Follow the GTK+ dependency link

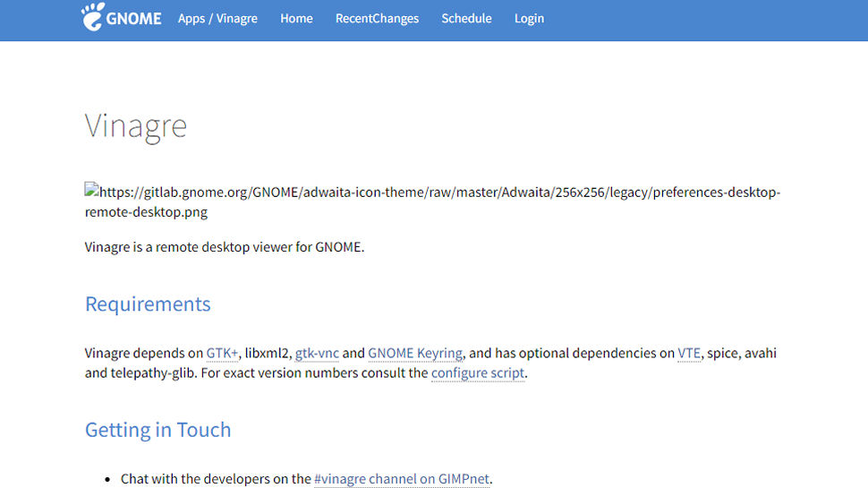click(223, 353)
